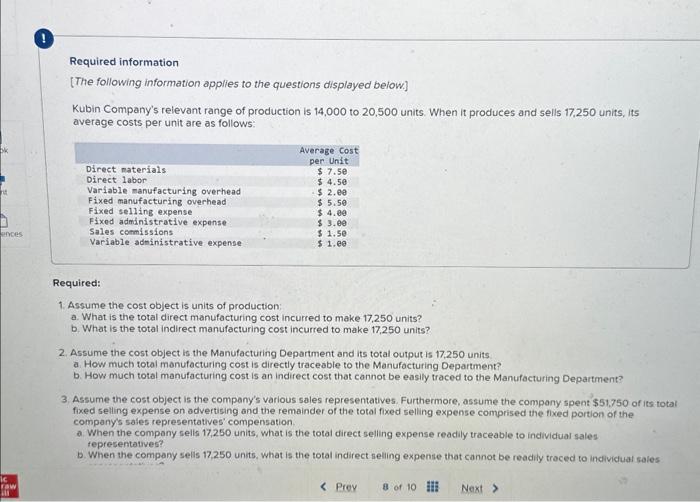Go to the Prev question link
Viewport: 700px width, 502px height.
[346, 486]
